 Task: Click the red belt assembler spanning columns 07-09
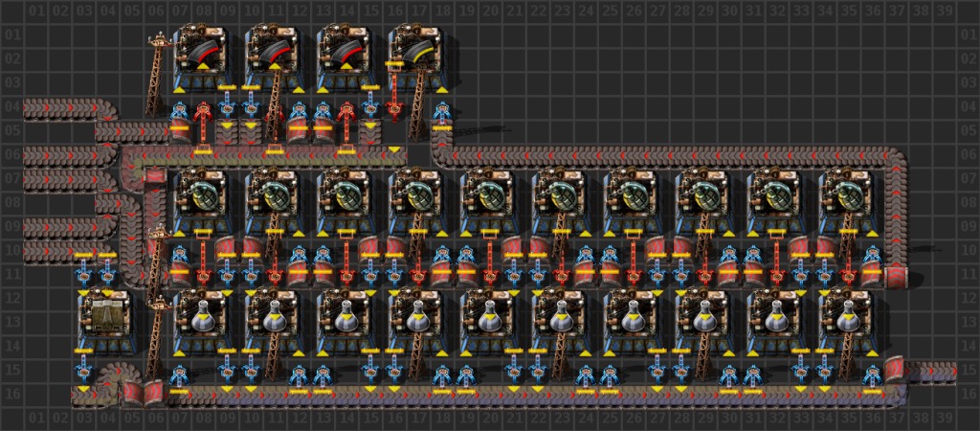(203, 58)
